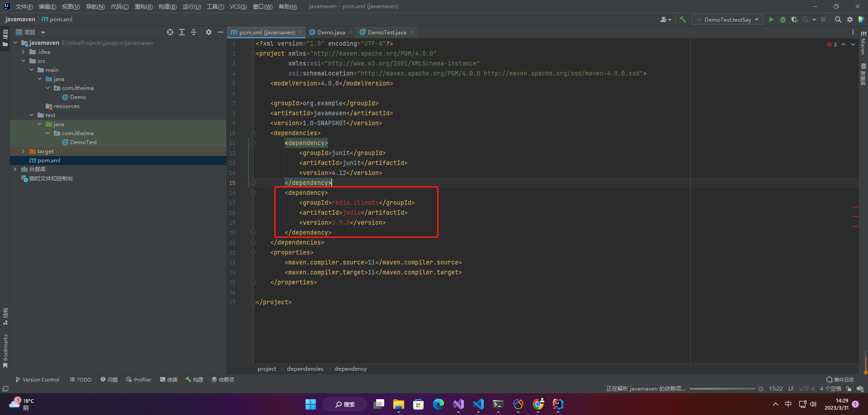868x415 pixels.
Task: Collapse the src folder in project tree
Action: [24, 61]
